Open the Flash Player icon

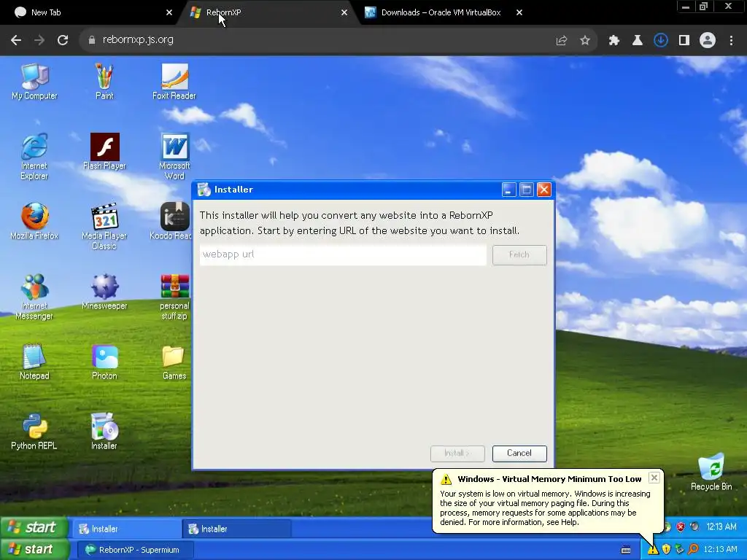click(x=104, y=152)
